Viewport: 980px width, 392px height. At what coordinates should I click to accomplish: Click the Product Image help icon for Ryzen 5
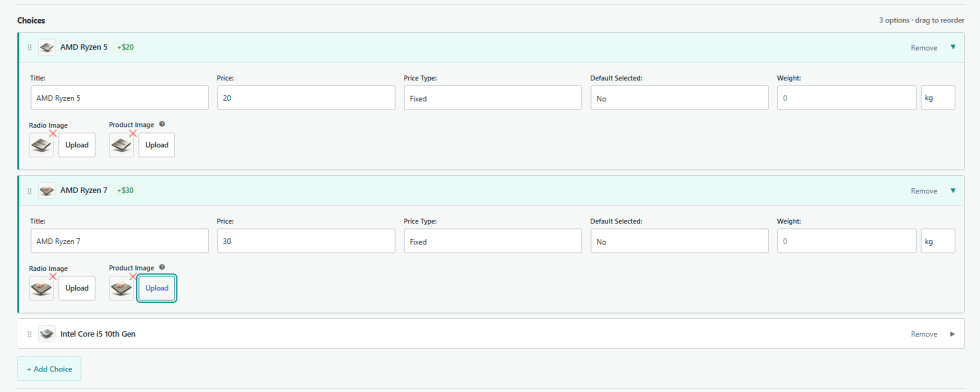point(162,124)
